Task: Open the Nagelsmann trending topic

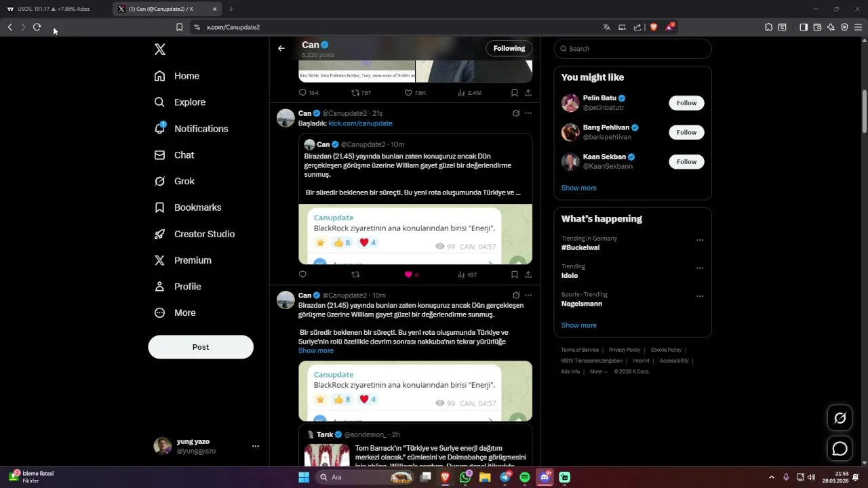Action: [582, 304]
